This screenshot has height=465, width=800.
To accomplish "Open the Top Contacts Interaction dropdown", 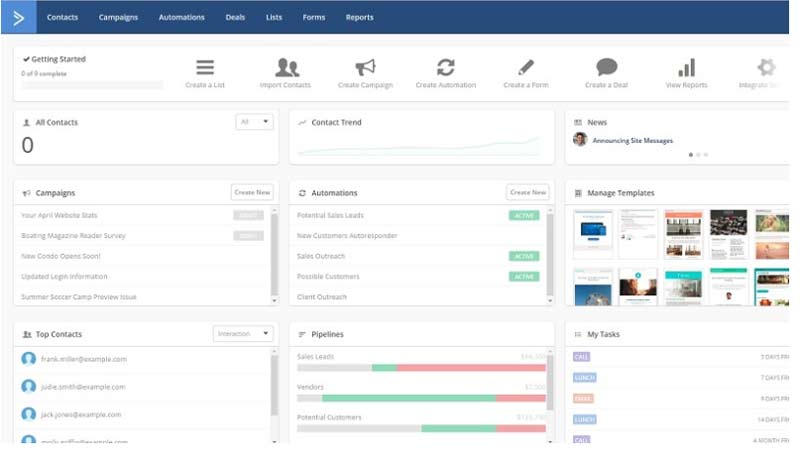I will tap(243, 333).
